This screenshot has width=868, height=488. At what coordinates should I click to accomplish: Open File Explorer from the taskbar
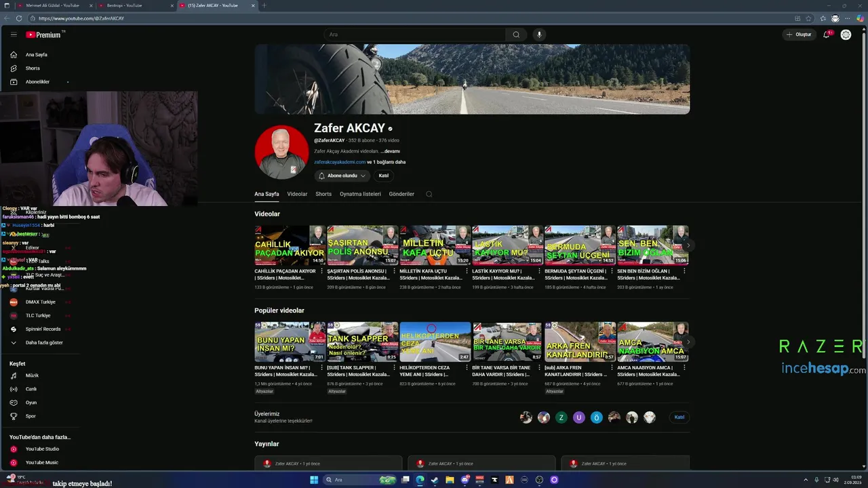(450, 480)
